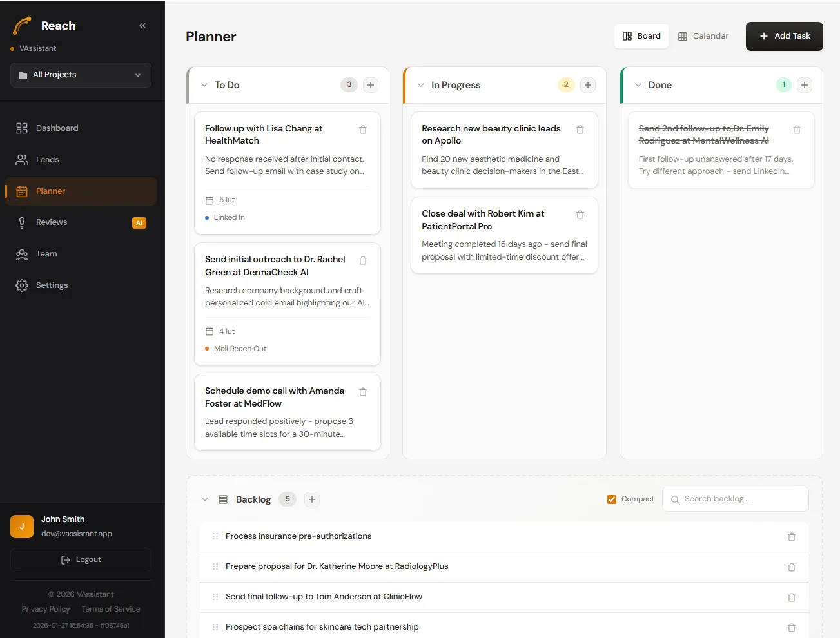Screen dimensions: 840x638
Task: Click drag handle of Tom Anderson backlog item
Action: point(215,597)
